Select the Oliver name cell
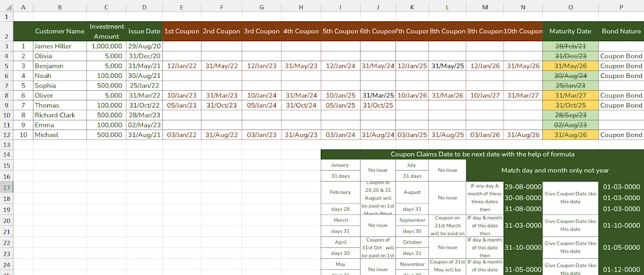644x275 pixels. click(x=59, y=95)
